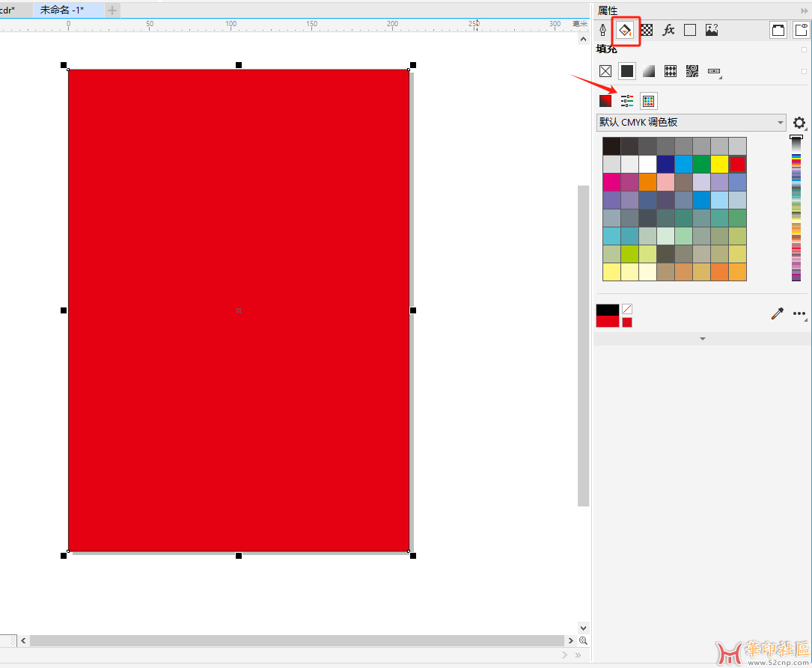Click the black-and-red color preview

click(608, 316)
